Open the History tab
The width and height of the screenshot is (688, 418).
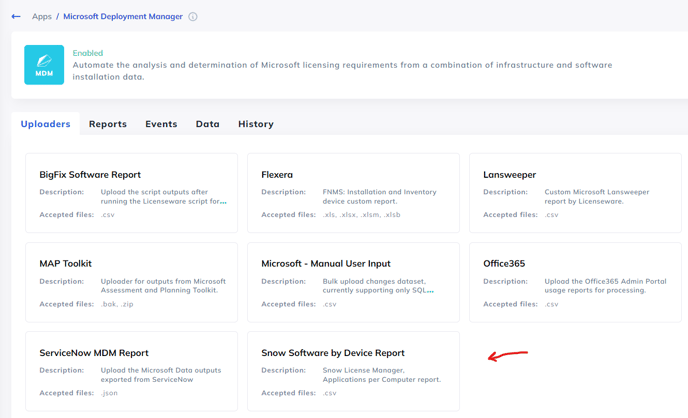click(256, 124)
